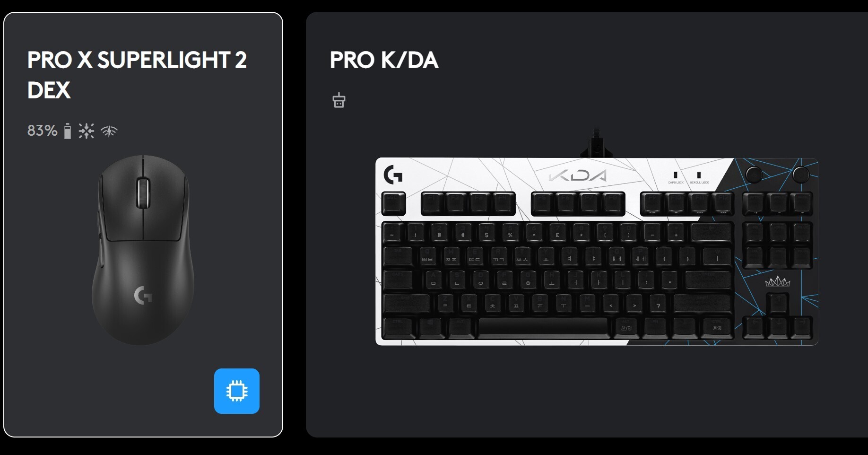Click the leftmost round button on keyboard top-right
Image resolution: width=868 pixels, height=455 pixels.
[x=754, y=175]
